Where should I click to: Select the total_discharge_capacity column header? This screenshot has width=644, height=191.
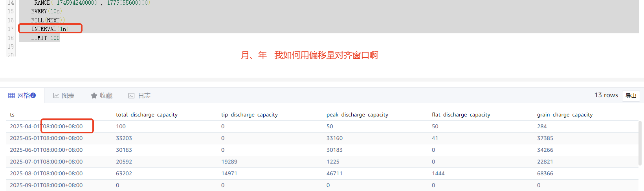coord(147,115)
